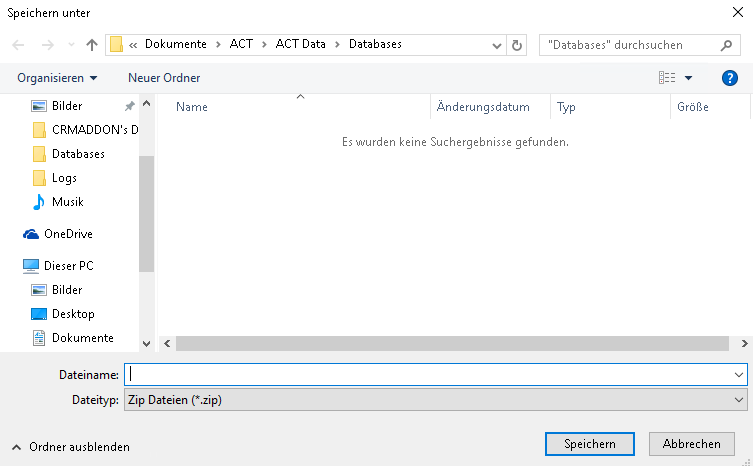Select ACT in the breadcrumb path
This screenshot has width=753, height=466.
[241, 44]
